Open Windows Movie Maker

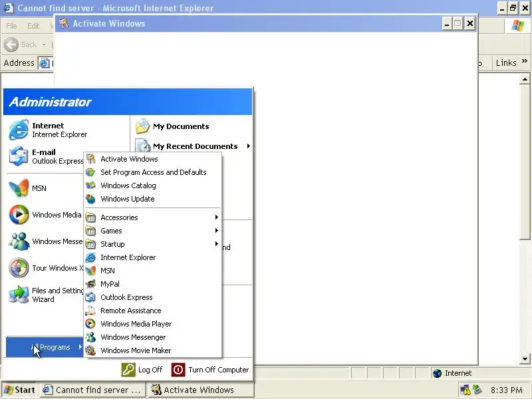(x=153, y=350)
